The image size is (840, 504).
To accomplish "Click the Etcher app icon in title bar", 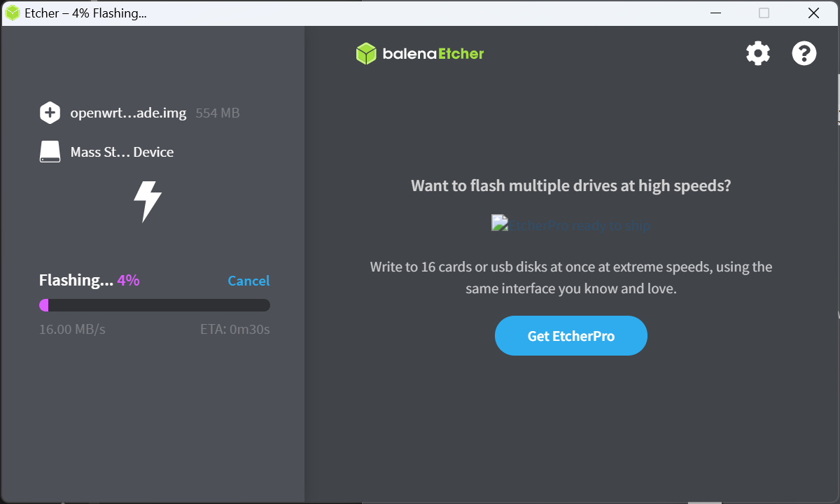I will coord(13,13).
